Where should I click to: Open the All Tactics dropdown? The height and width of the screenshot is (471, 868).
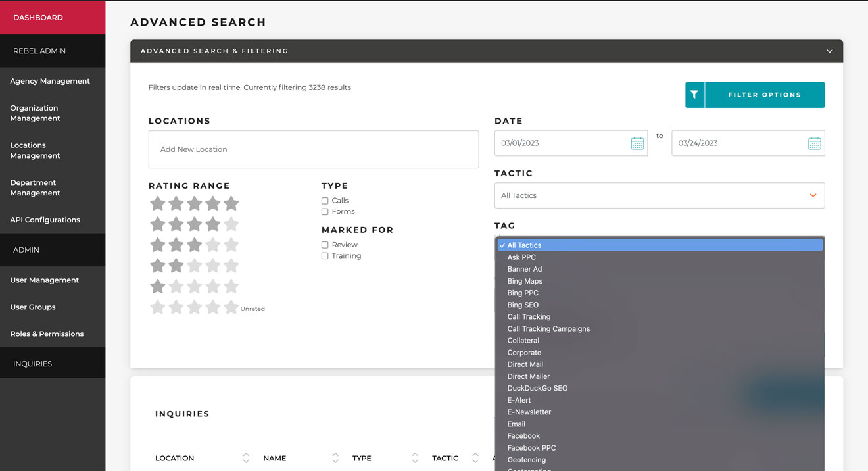(660, 195)
